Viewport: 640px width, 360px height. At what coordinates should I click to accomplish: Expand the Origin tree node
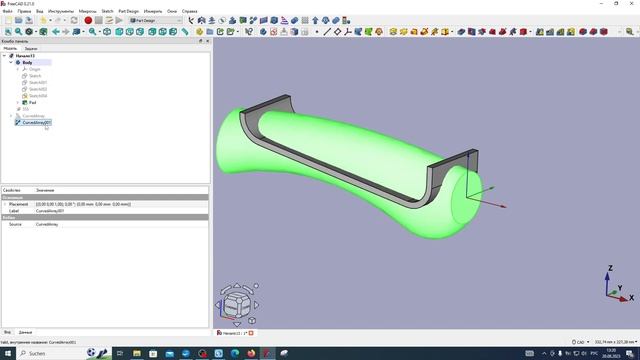click(18, 69)
